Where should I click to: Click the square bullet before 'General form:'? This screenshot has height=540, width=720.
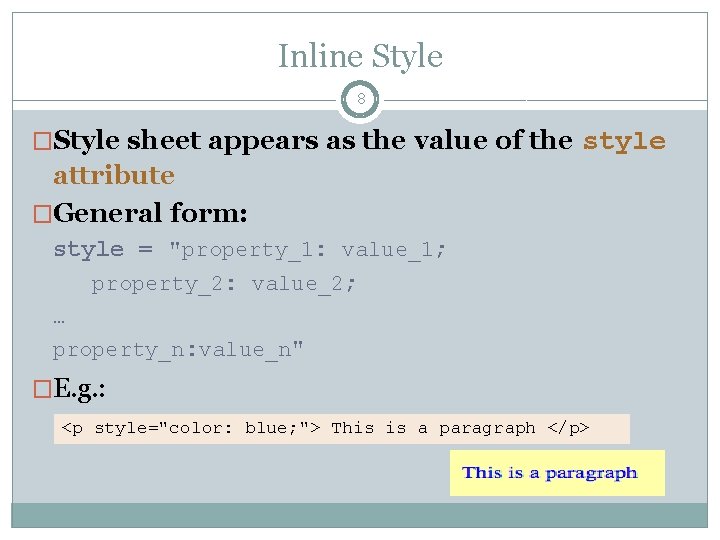(42, 214)
